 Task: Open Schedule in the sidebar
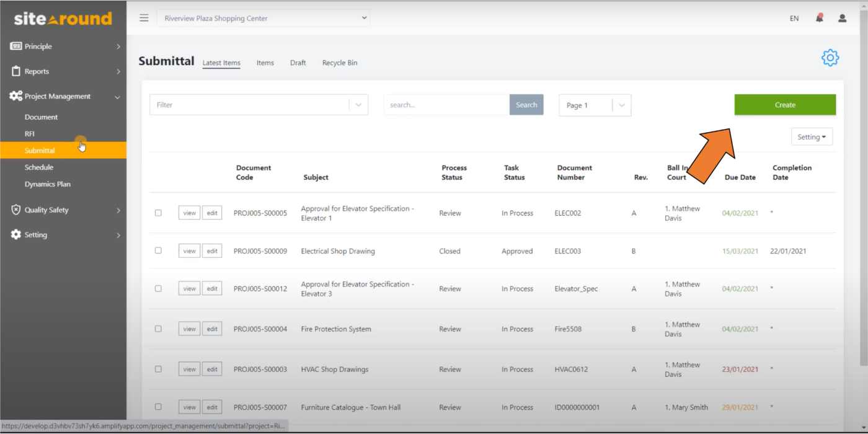click(39, 167)
